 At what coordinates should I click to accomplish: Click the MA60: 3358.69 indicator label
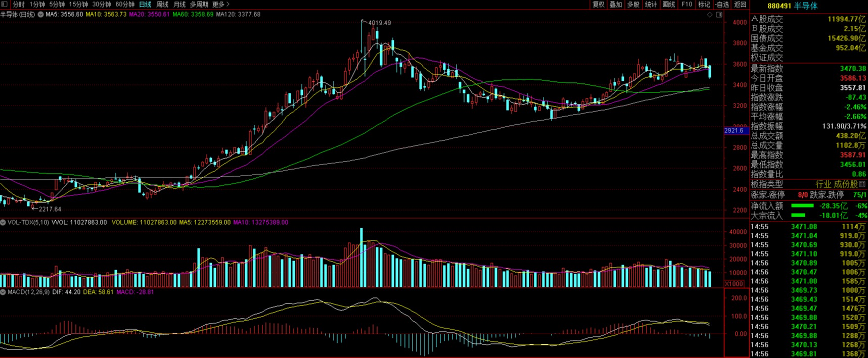pos(193,15)
